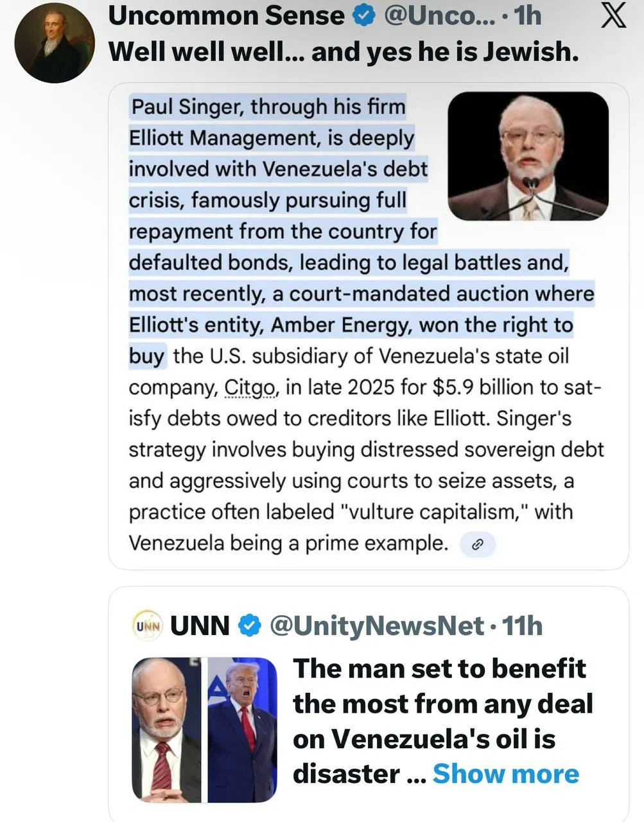
Task: Click the chain link icon after "prime example."
Action: (x=477, y=545)
